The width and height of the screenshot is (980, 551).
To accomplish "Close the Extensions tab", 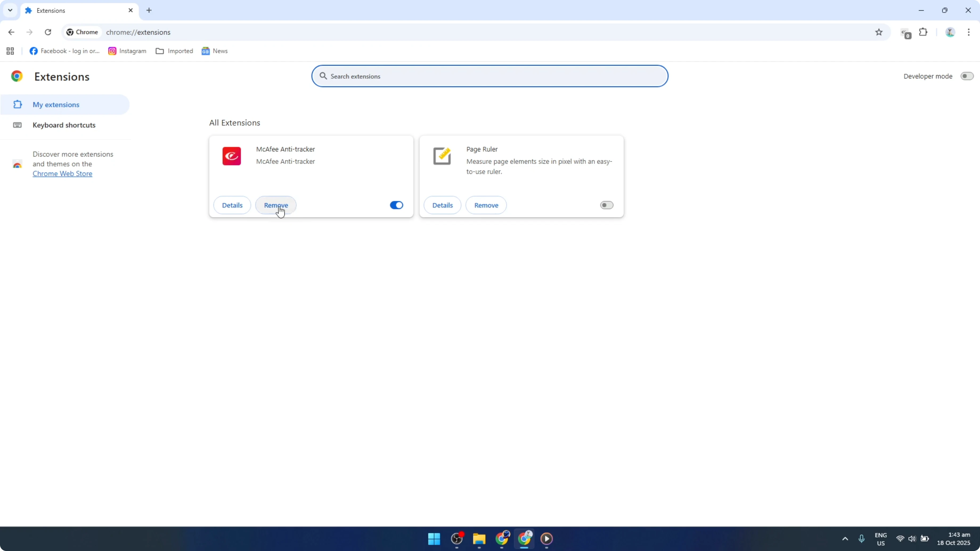I will point(130,10).
